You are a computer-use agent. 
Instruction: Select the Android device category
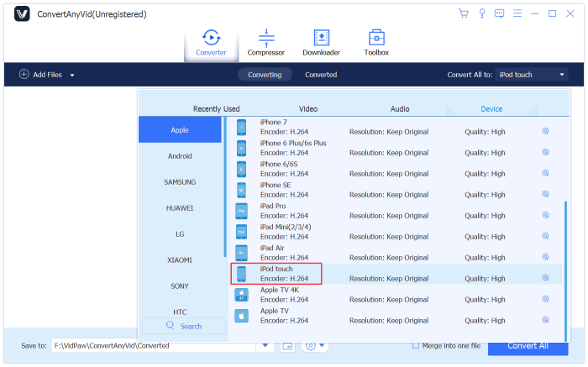(x=180, y=156)
